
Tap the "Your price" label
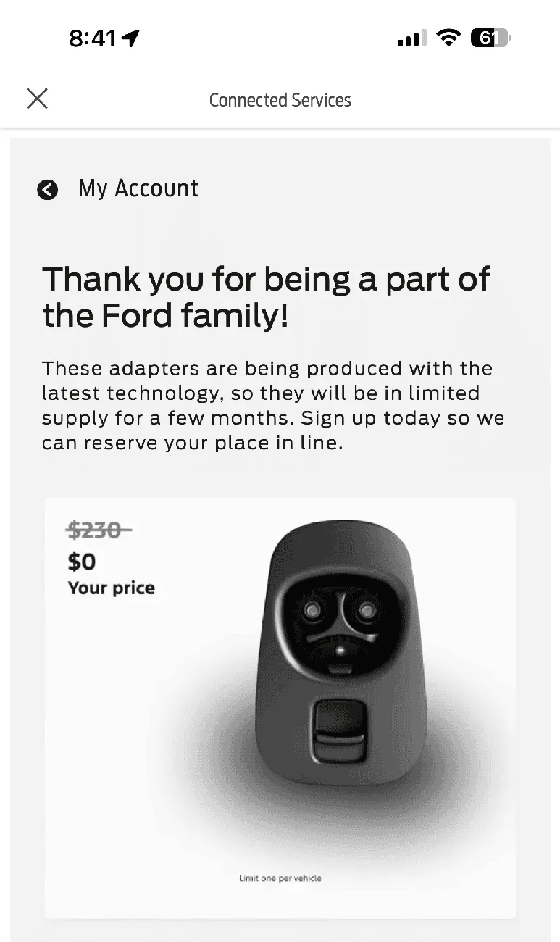112,588
